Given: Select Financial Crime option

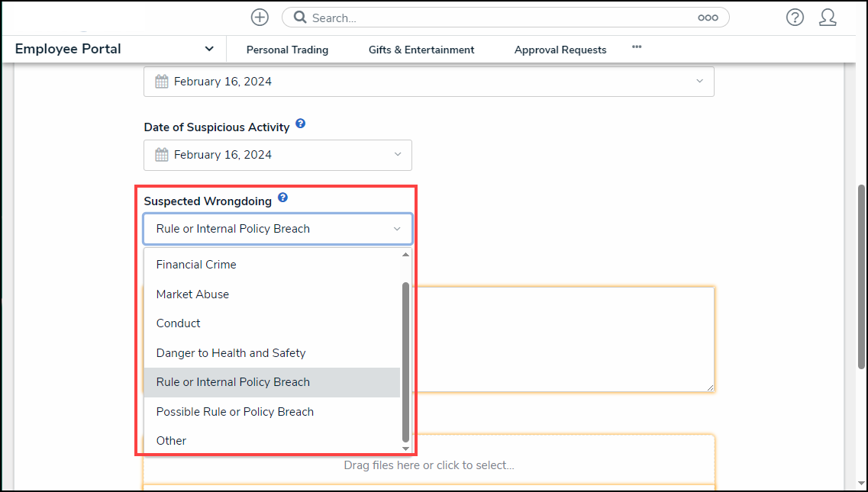Looking at the screenshot, I should tap(196, 265).
